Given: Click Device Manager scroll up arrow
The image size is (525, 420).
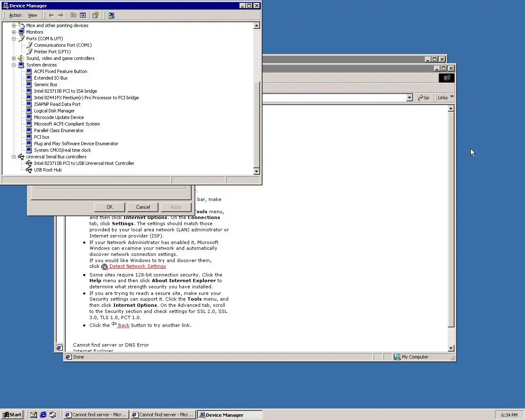Looking at the screenshot, I should [257, 25].
